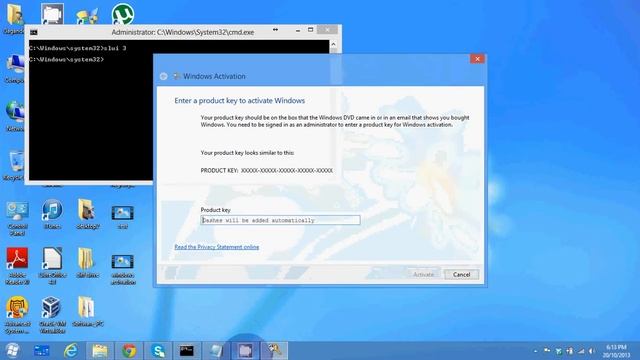Open the folder icon below desktop7 folder

point(87,262)
